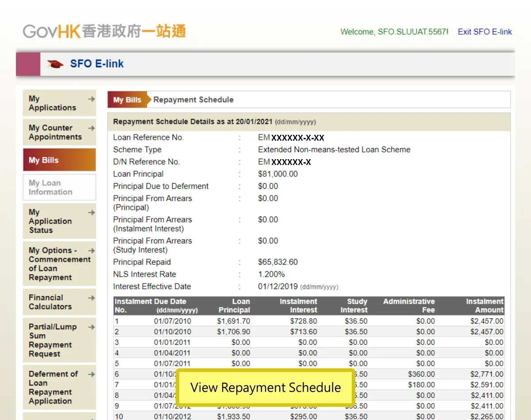
Task: Click the plus icon beside Financial Calculators
Action: pyautogui.click(x=92, y=297)
